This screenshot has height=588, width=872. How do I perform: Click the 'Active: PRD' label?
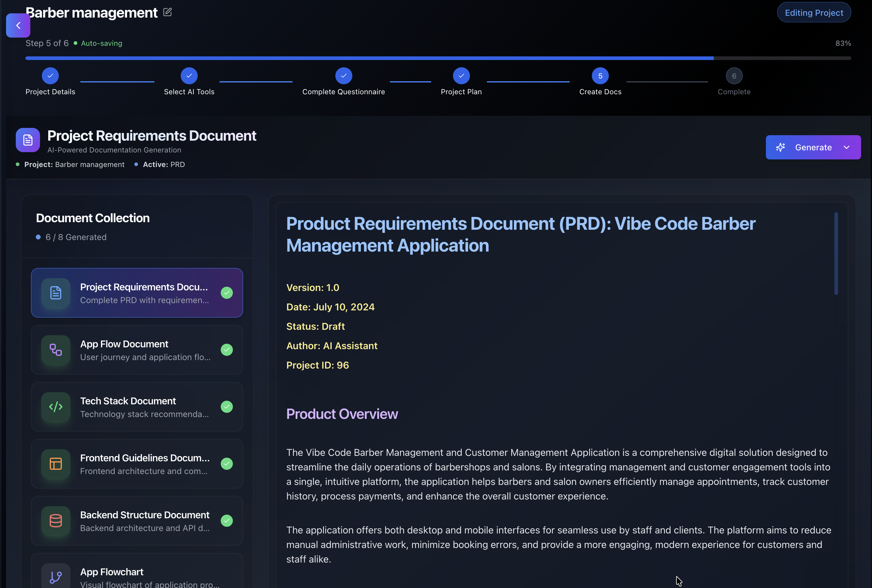(x=164, y=164)
